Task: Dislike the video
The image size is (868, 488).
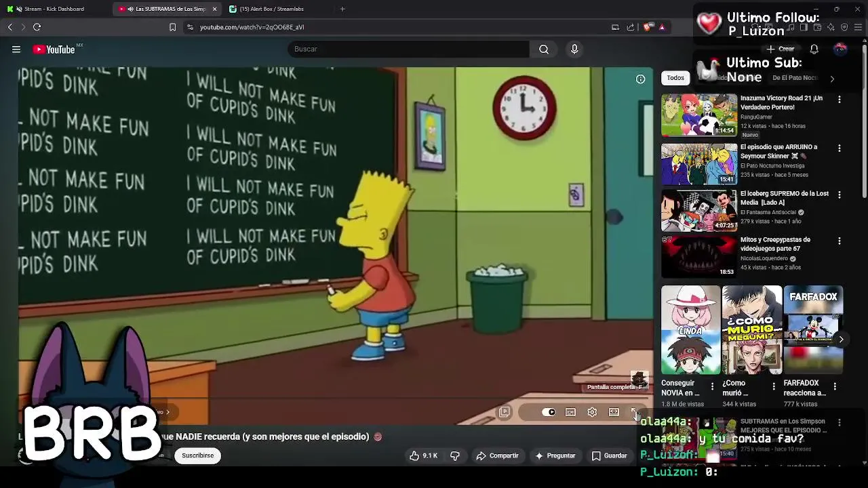Action: 455,455
